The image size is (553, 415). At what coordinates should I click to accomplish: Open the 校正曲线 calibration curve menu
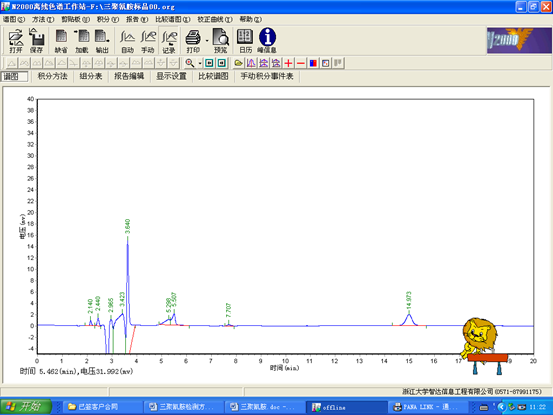(215, 19)
